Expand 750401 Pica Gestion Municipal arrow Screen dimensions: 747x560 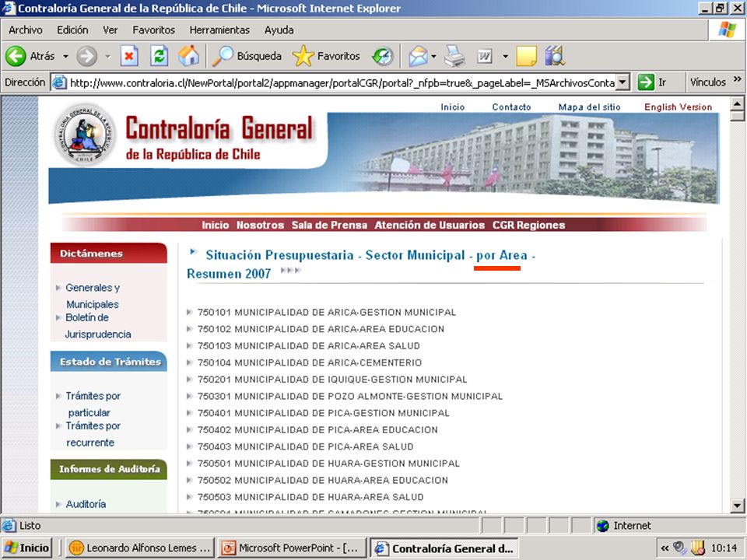point(190,413)
